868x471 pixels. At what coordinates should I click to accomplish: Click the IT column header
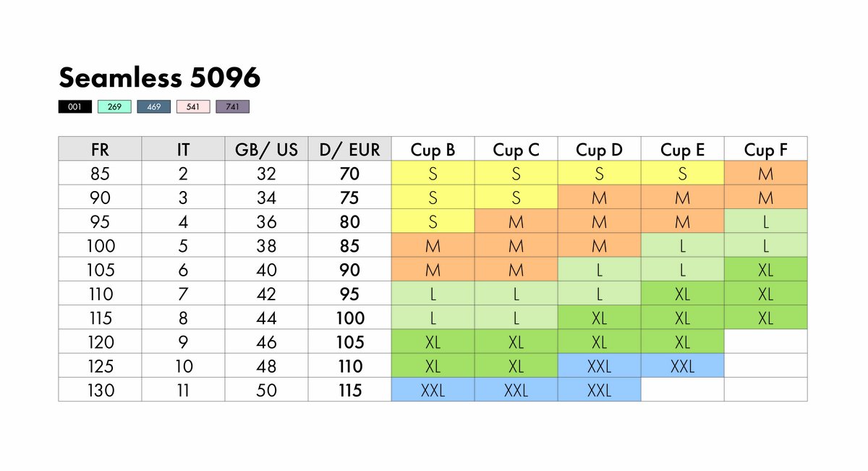(x=183, y=150)
